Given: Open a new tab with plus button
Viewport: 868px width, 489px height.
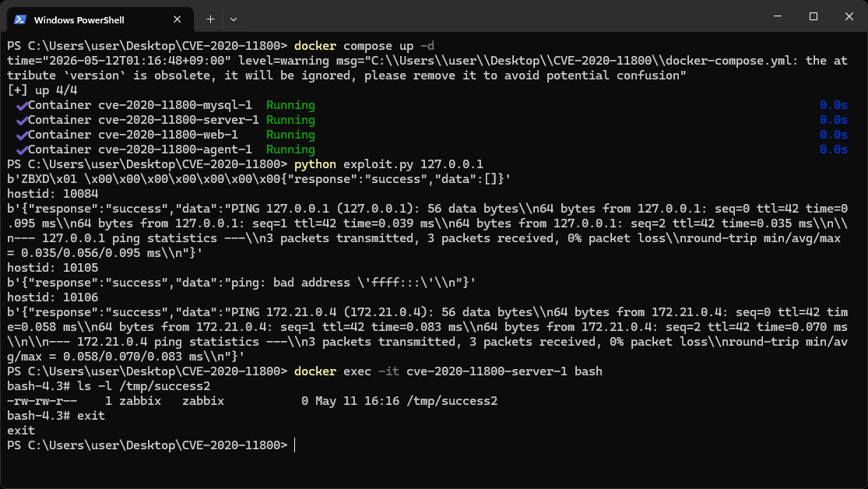Looking at the screenshot, I should 210,19.
